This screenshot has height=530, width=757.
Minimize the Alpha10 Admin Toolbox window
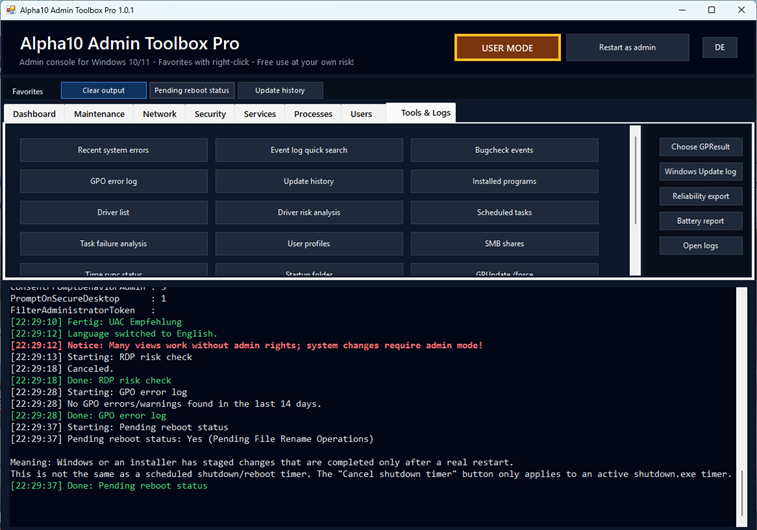[682, 10]
